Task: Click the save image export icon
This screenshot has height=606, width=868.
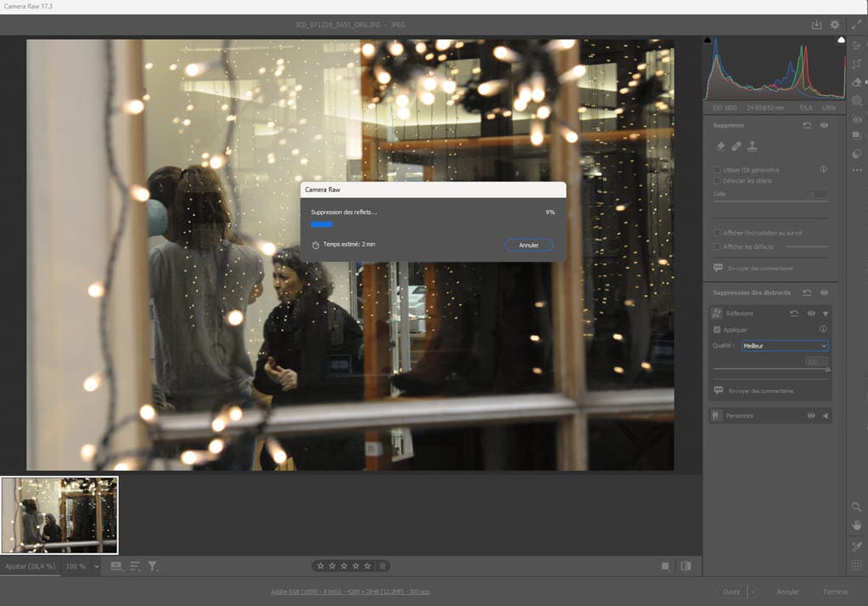Action: [816, 25]
